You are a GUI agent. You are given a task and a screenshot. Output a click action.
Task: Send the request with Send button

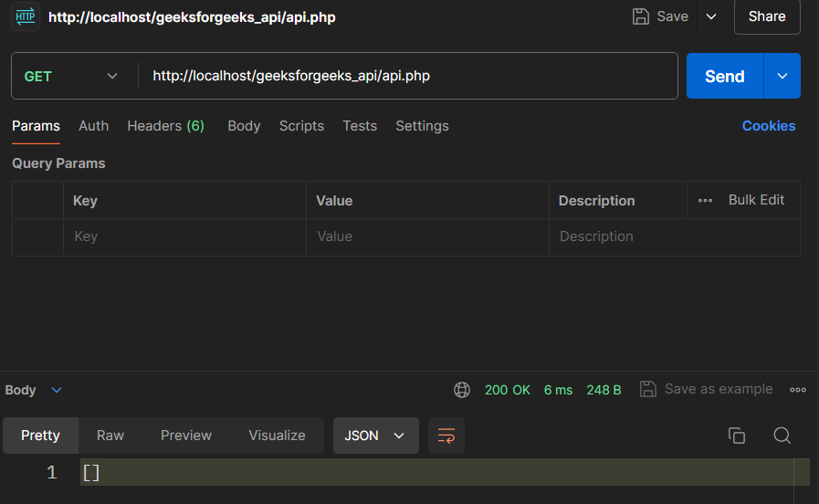tap(724, 77)
